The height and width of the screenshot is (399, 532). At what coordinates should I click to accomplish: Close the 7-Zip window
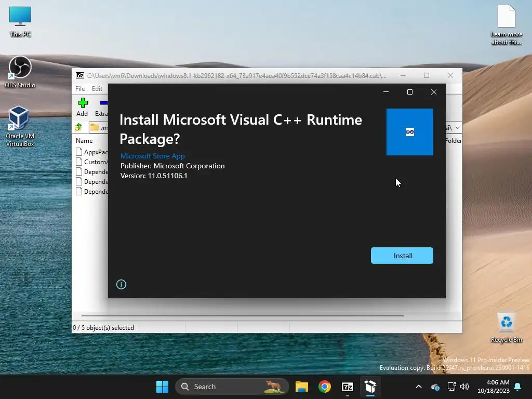450,75
